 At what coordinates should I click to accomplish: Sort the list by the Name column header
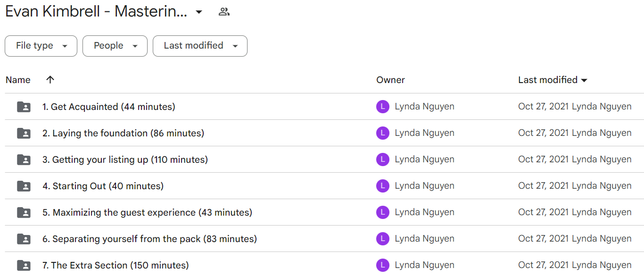click(18, 80)
